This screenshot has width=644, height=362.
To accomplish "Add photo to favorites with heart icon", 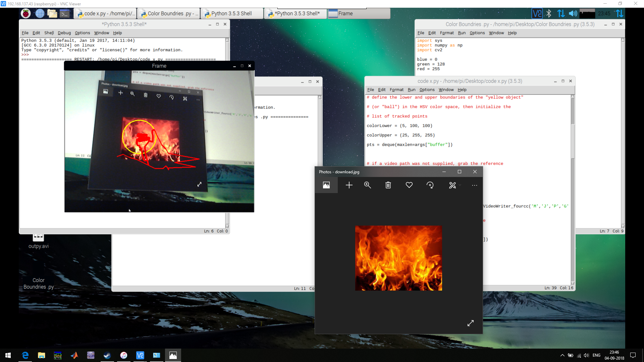I will click(409, 185).
